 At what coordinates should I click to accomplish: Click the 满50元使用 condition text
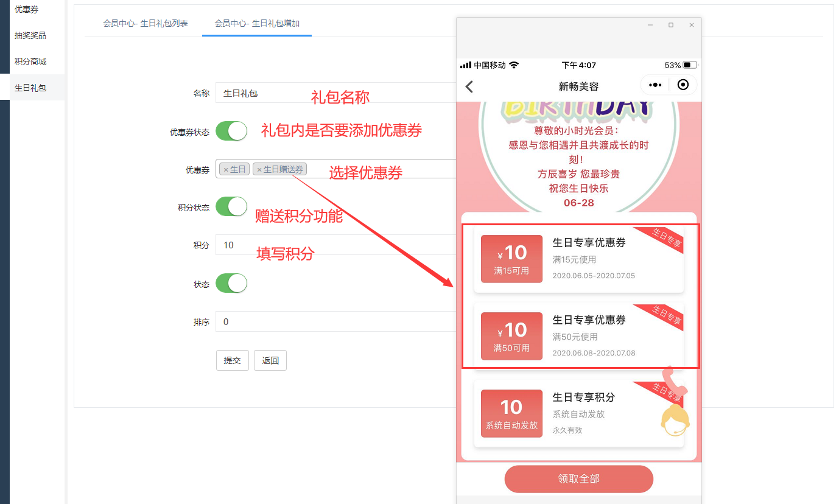point(575,337)
